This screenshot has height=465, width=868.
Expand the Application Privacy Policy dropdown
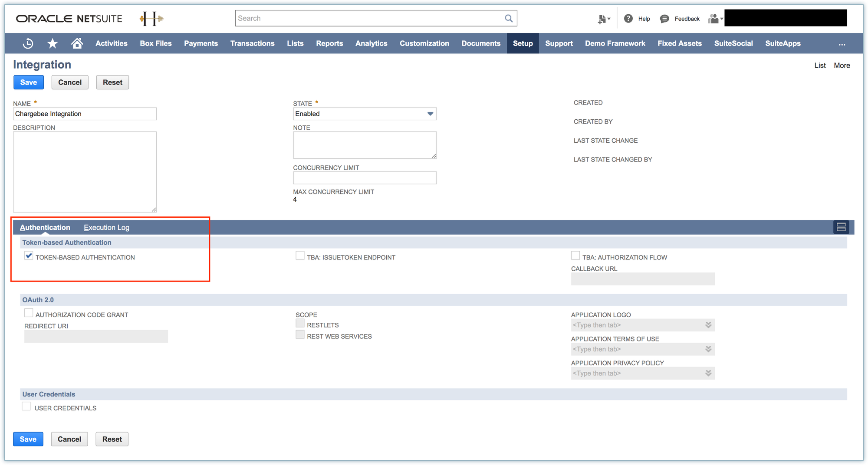pos(708,373)
